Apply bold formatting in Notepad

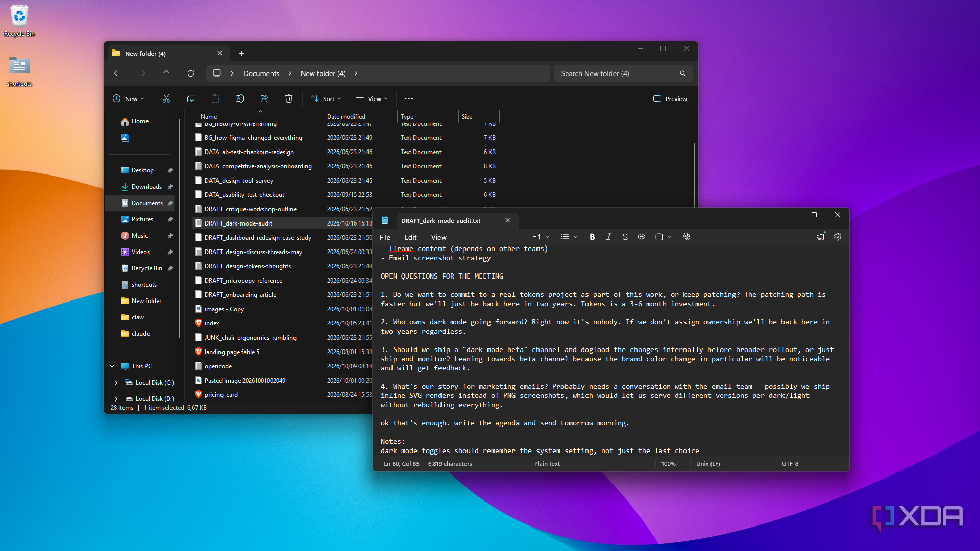pyautogui.click(x=592, y=237)
